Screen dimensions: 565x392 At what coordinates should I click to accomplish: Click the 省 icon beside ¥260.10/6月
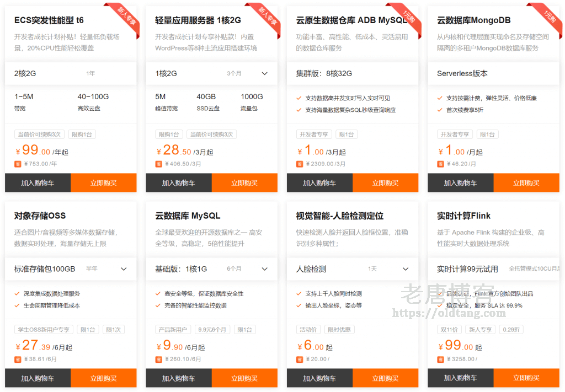(158, 359)
